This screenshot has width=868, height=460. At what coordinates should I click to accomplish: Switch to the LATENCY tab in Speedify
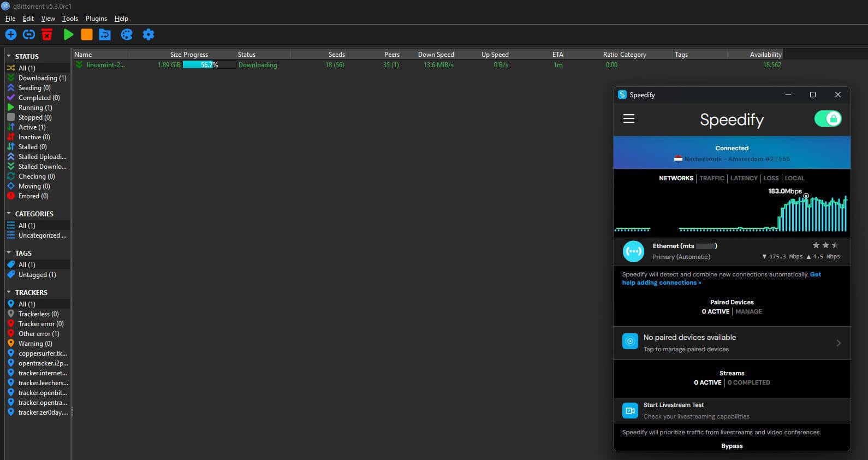(744, 178)
